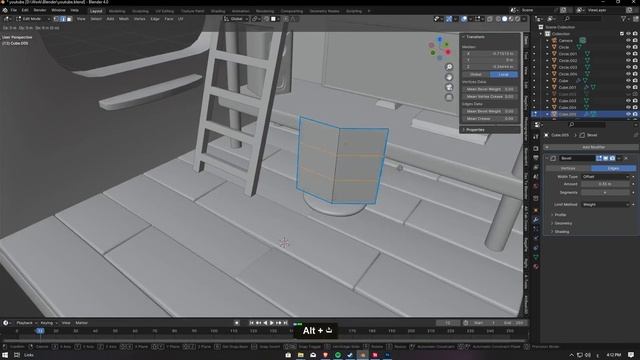Open the Window menu

coord(58,10)
